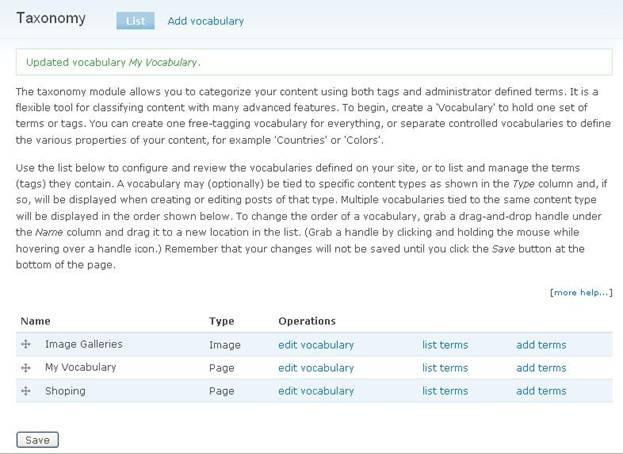Add terms to Shoping vocabulary
Screen dimensions: 623x454
[x=541, y=391]
